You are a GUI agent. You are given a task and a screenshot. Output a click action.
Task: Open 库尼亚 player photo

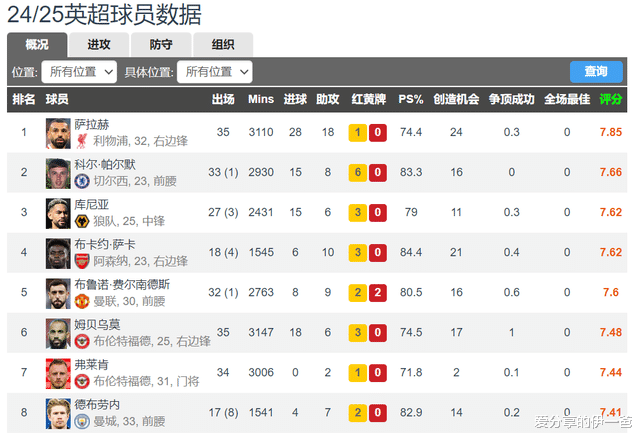58,213
